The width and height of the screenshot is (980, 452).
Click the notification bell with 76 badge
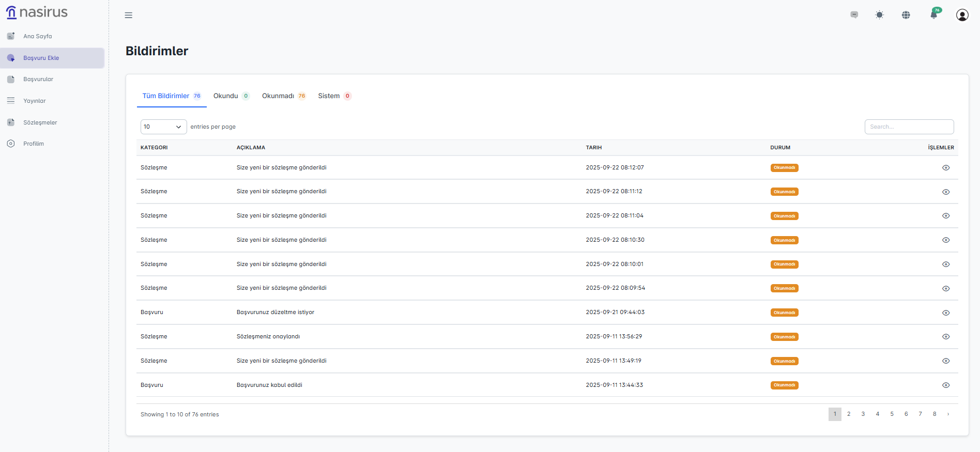tap(934, 14)
